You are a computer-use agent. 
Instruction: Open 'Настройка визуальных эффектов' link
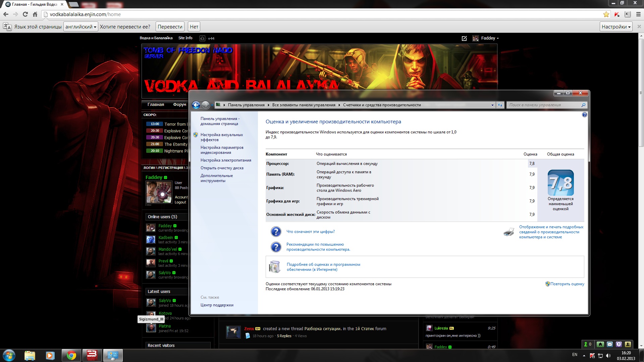pyautogui.click(x=222, y=137)
